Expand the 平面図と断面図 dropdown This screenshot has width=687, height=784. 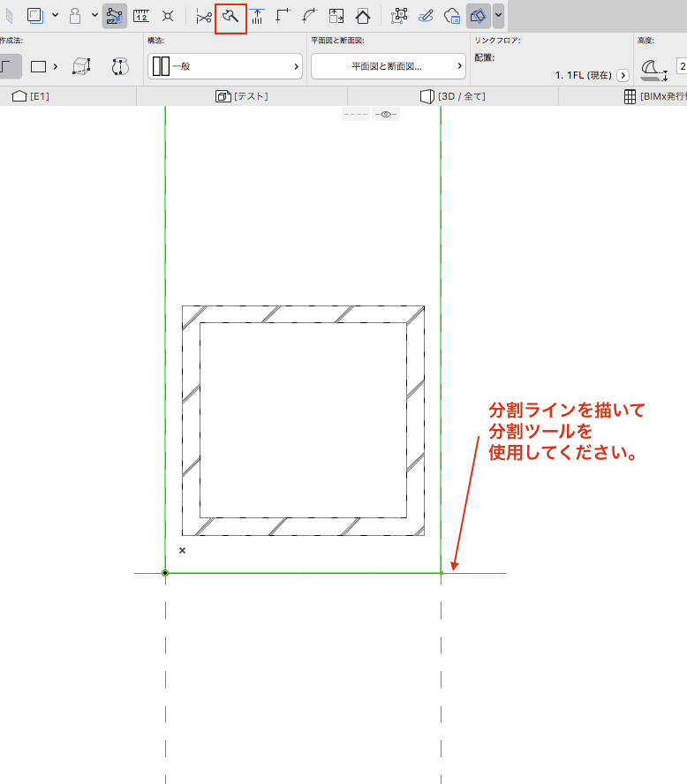[388, 66]
